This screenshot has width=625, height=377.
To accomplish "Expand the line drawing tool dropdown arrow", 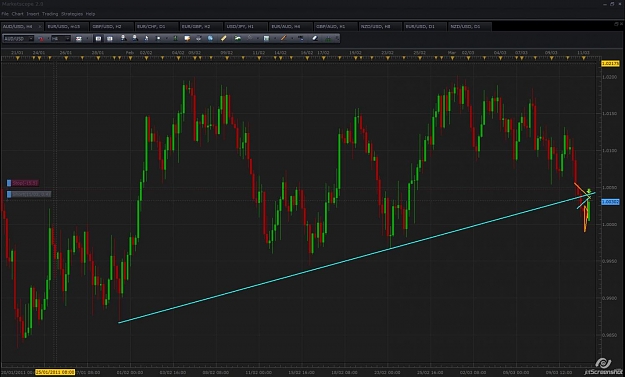I will tap(292, 39).
